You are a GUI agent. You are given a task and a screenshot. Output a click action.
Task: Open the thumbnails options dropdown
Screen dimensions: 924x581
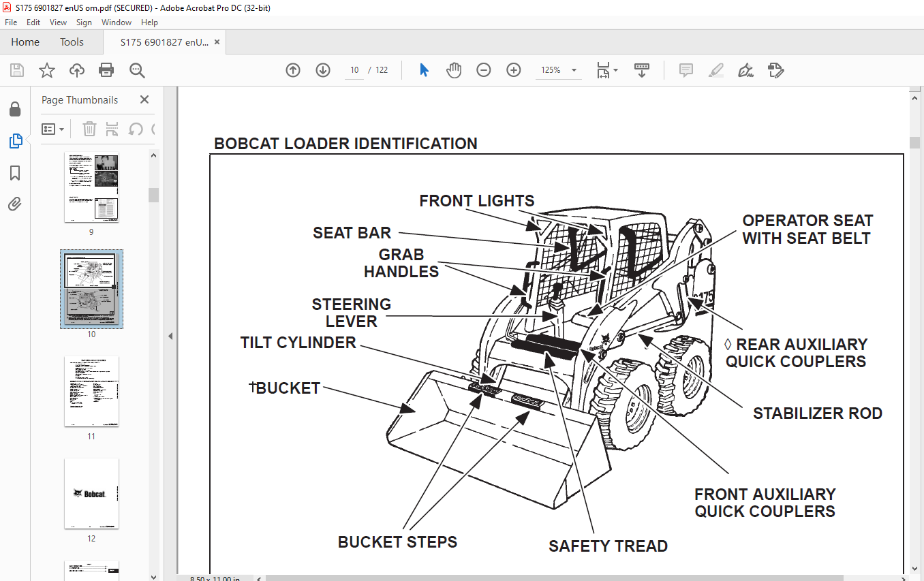point(52,129)
